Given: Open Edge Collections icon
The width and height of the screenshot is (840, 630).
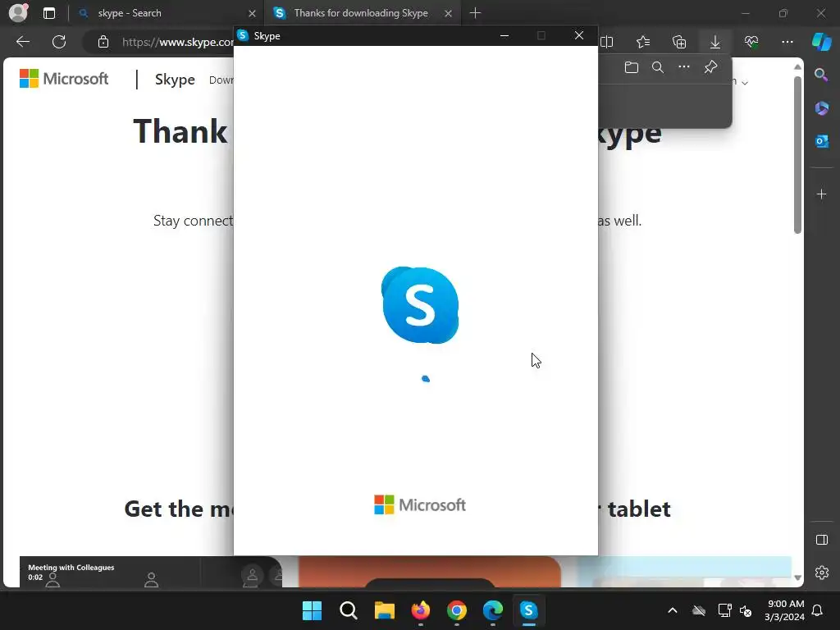Looking at the screenshot, I should click(x=679, y=42).
